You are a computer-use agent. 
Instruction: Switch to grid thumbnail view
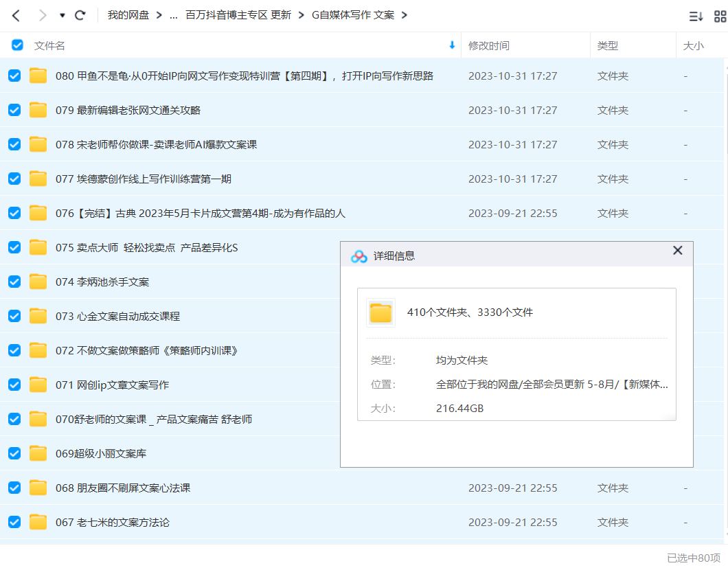point(720,16)
